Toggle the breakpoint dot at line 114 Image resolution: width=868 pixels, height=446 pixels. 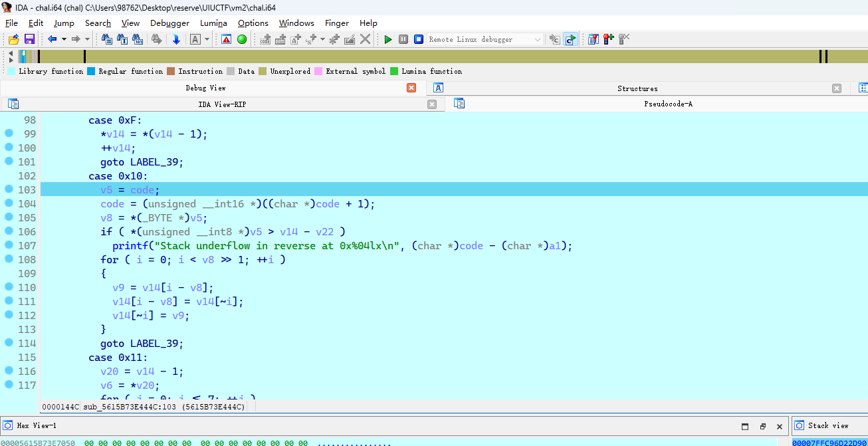pos(9,343)
